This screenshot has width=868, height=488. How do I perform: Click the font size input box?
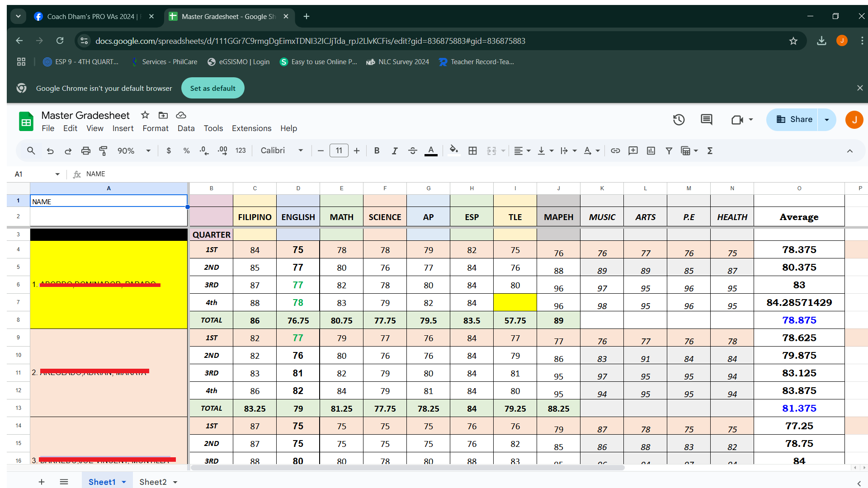[x=339, y=151]
